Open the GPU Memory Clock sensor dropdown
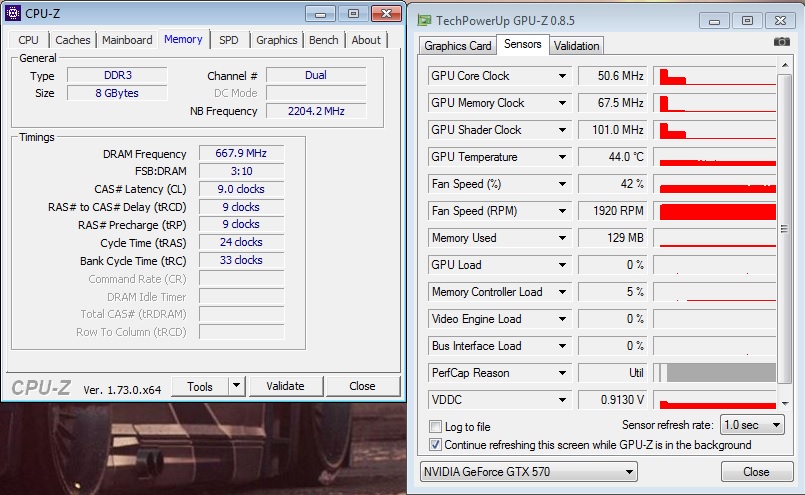The width and height of the screenshot is (805, 495). 563,103
